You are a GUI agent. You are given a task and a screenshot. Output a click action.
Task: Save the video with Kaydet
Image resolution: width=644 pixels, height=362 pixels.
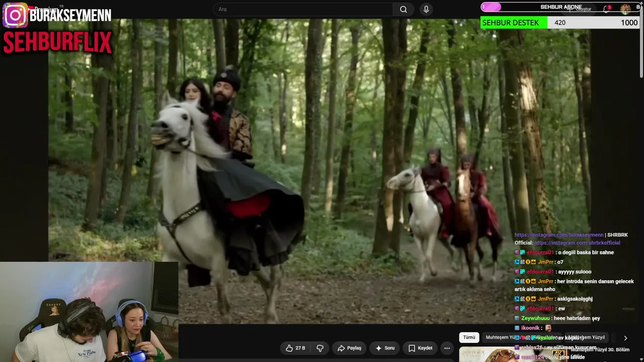pyautogui.click(x=420, y=348)
